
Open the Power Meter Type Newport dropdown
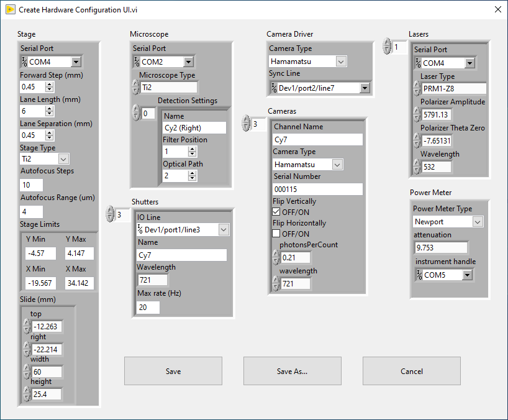coord(477,222)
